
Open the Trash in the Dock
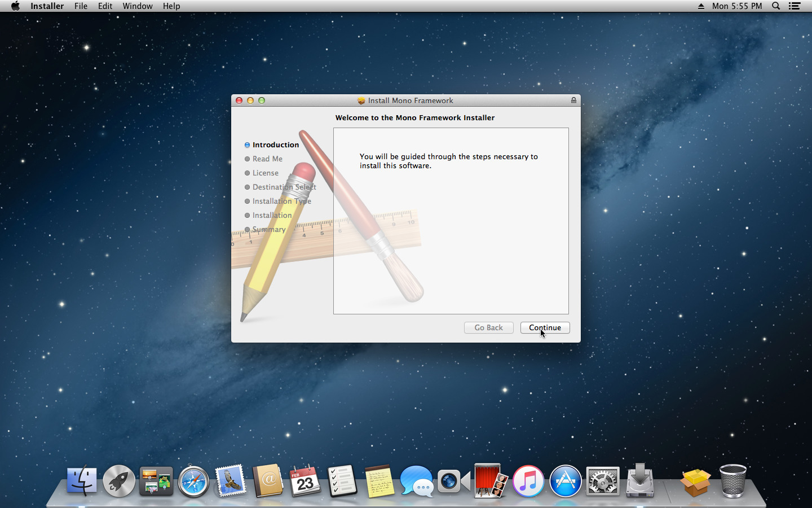tap(732, 481)
